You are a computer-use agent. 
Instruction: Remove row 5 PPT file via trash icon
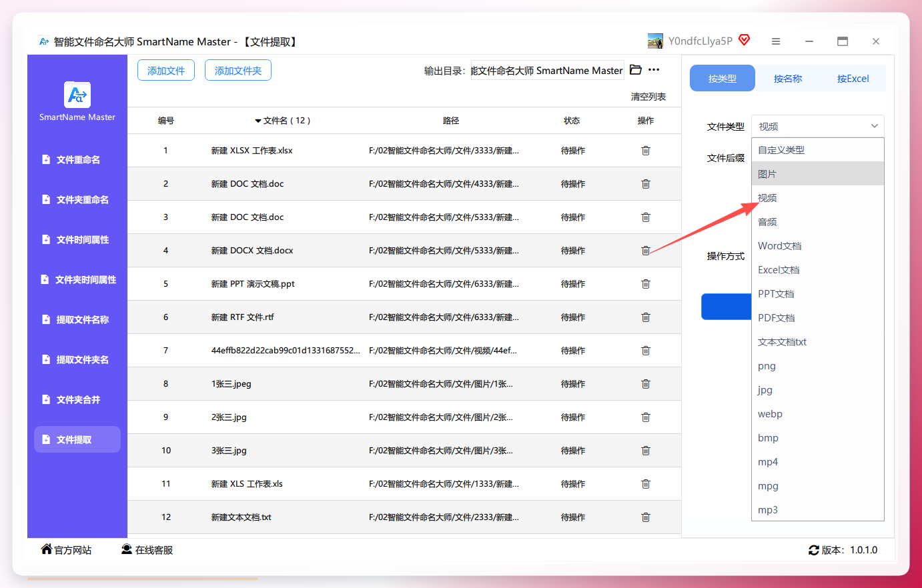click(x=646, y=284)
